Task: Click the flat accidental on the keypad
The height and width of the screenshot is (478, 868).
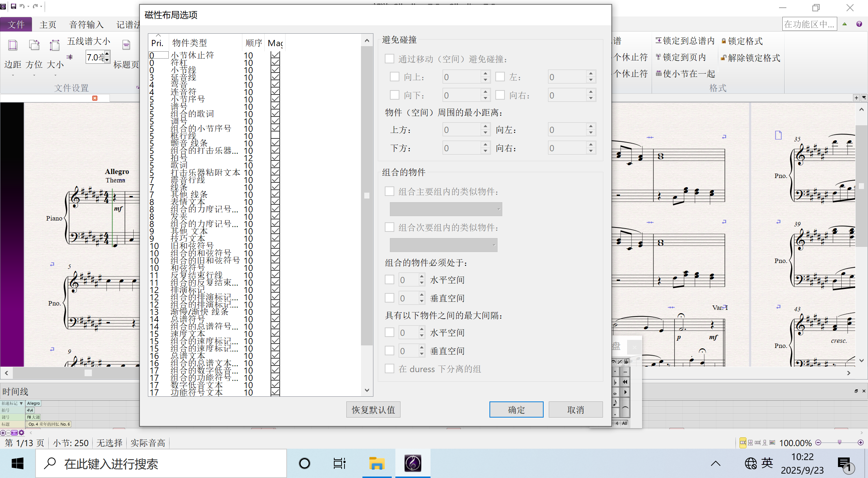Action: tap(615, 382)
